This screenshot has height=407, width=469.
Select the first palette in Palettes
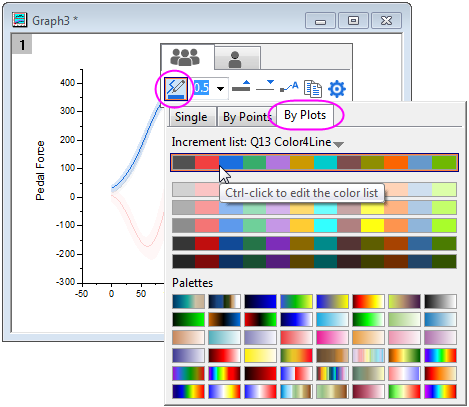tap(188, 301)
